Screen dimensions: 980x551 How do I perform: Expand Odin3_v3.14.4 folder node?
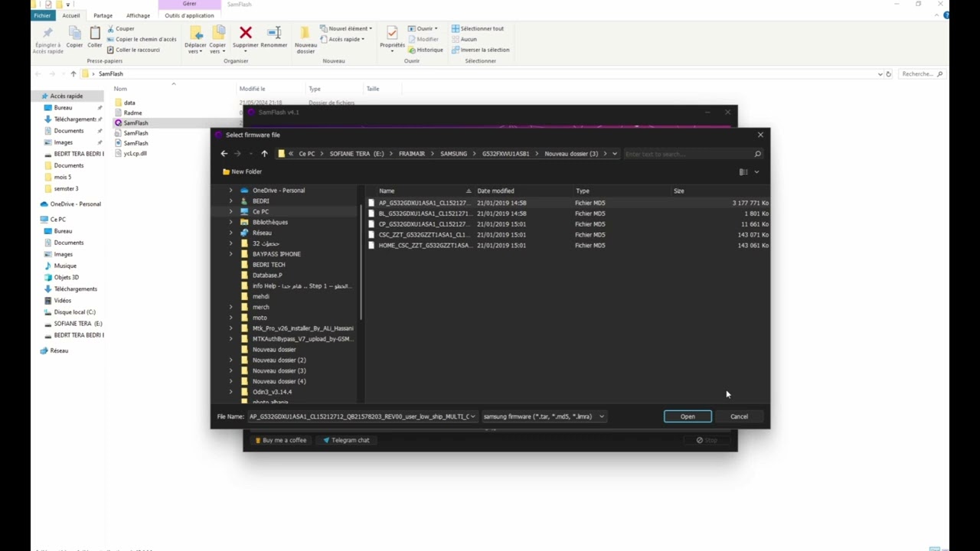pyautogui.click(x=230, y=392)
